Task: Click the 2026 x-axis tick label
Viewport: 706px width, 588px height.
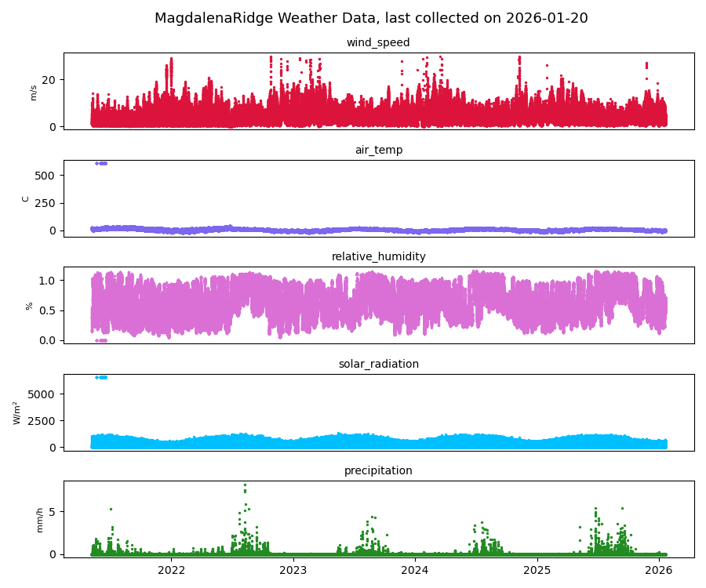Action: tap(659, 570)
